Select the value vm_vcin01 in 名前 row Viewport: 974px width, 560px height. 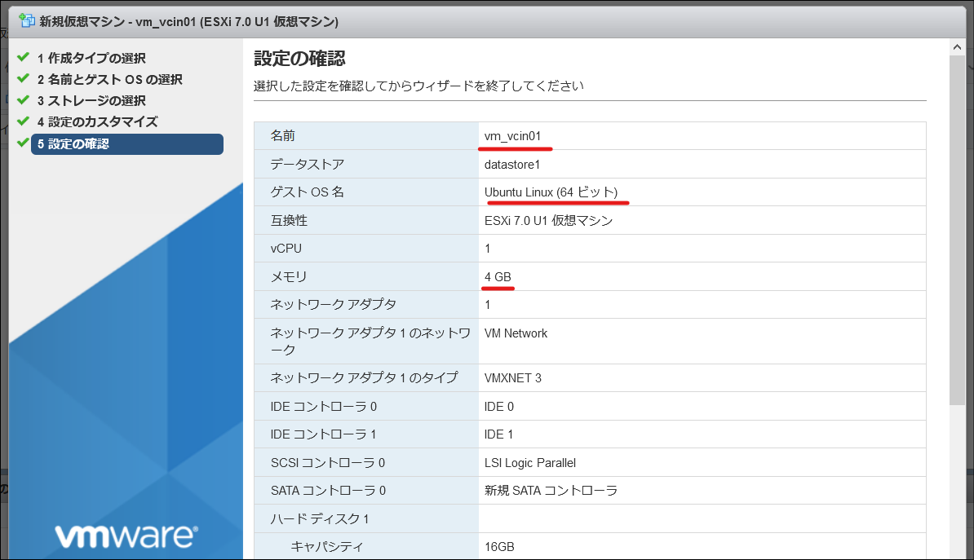512,136
